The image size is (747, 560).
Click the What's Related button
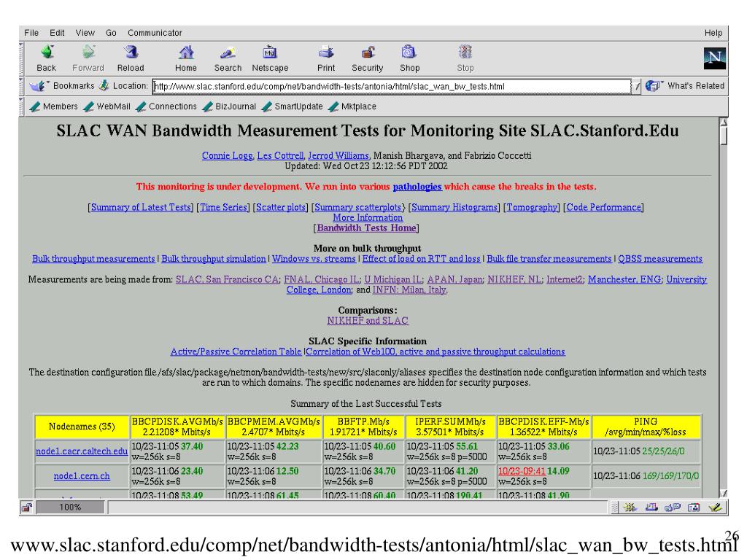point(685,86)
